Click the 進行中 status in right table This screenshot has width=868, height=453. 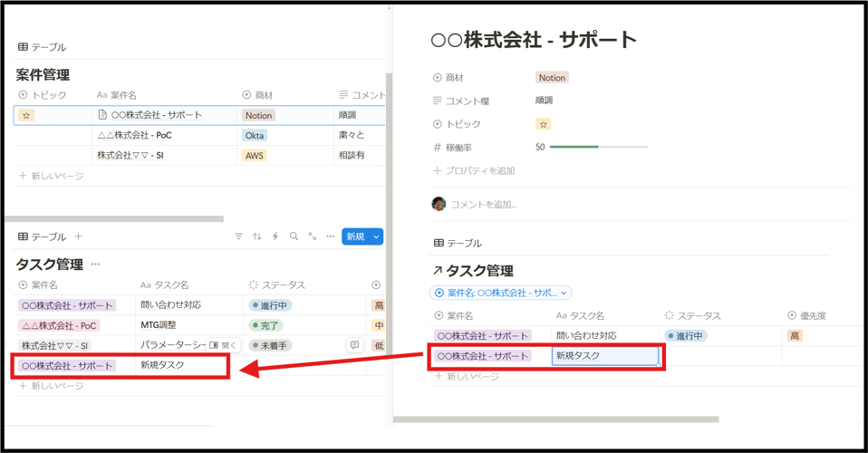686,335
